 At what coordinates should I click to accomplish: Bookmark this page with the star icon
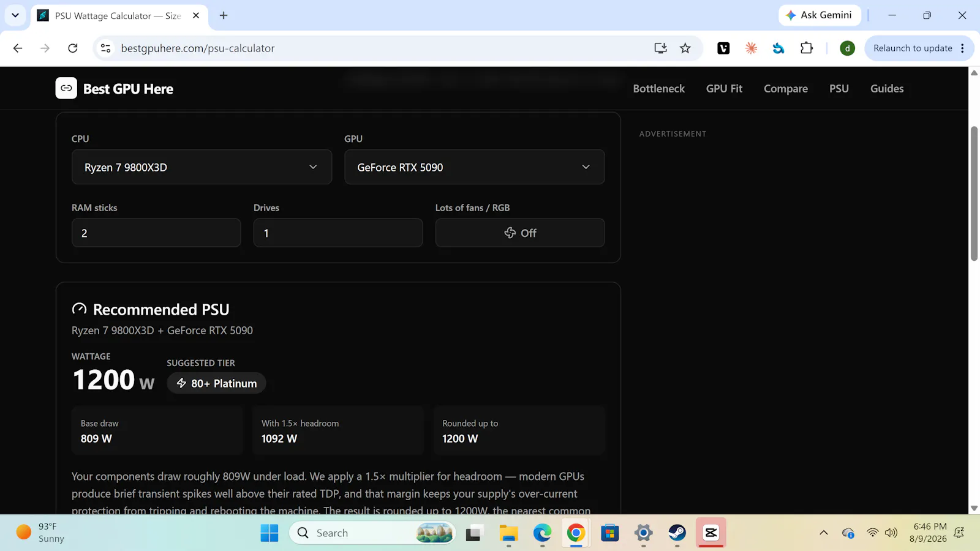pos(685,48)
